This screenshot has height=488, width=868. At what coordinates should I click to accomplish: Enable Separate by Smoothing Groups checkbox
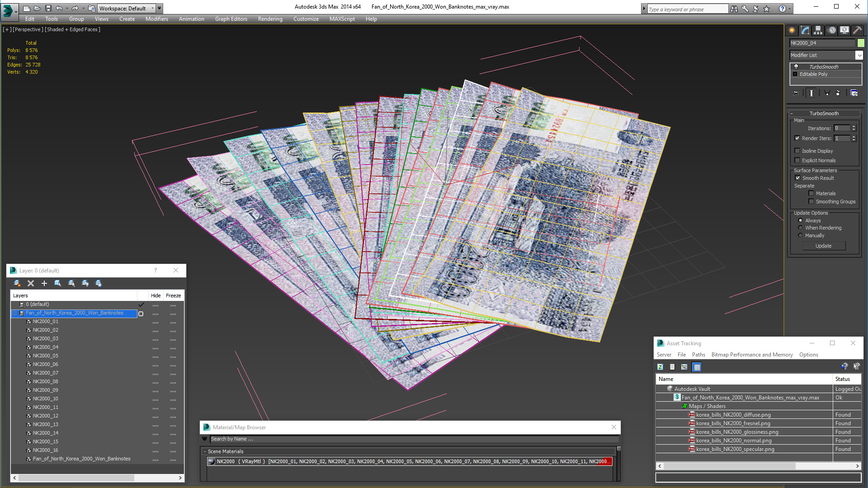tap(811, 202)
